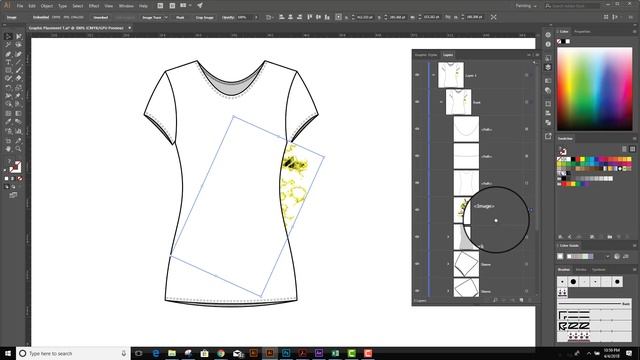Screen dimensions: 640x360
Task: Toggle visibility of second Path row
Action: [417, 156]
